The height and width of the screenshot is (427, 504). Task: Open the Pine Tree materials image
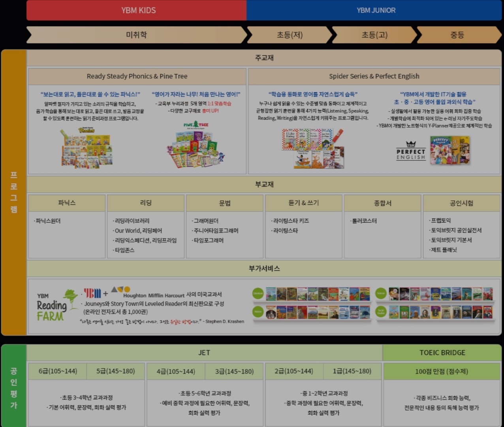196,149
